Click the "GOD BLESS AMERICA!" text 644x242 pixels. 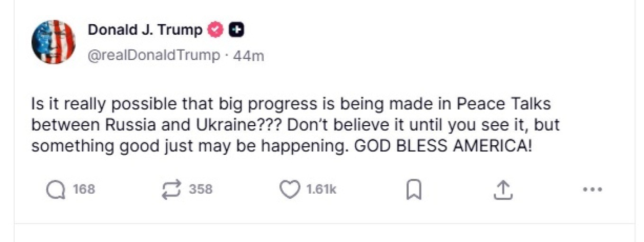tap(443, 146)
